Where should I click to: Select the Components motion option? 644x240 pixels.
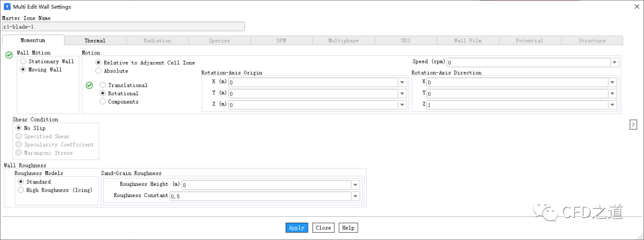tap(103, 102)
